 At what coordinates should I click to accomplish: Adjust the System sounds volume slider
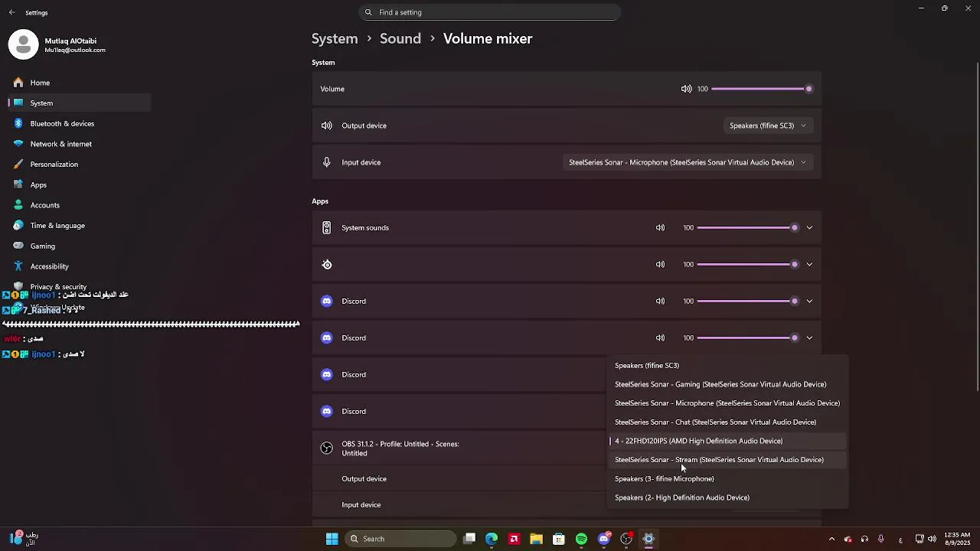point(748,227)
